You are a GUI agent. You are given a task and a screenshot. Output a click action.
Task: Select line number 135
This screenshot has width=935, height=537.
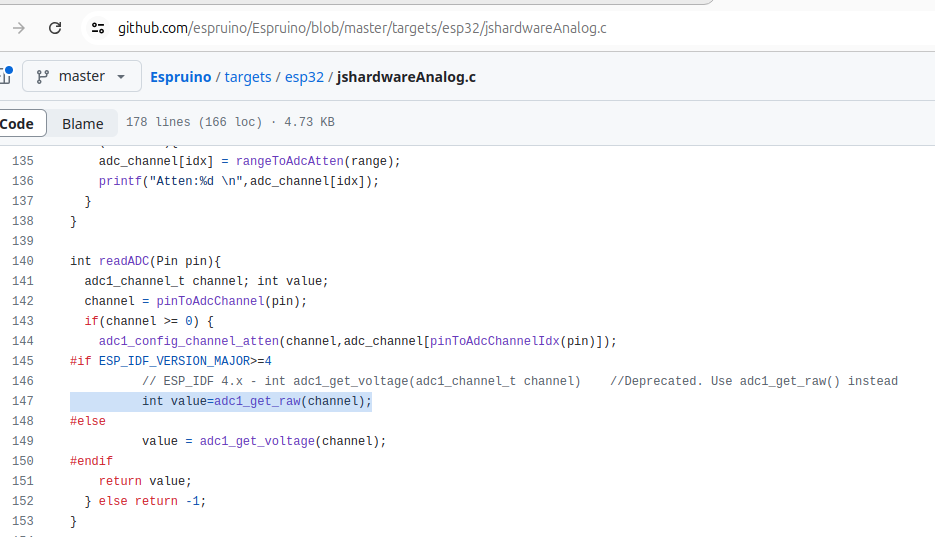(x=23, y=161)
